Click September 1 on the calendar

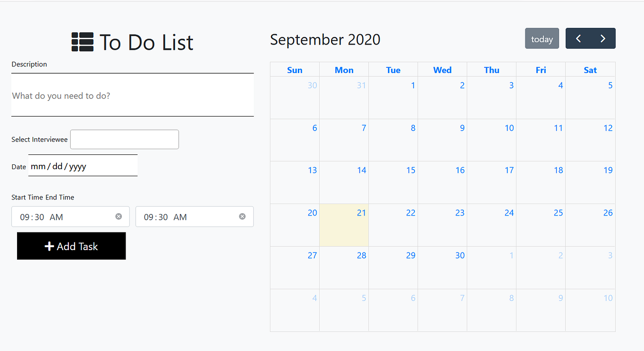[x=393, y=97]
